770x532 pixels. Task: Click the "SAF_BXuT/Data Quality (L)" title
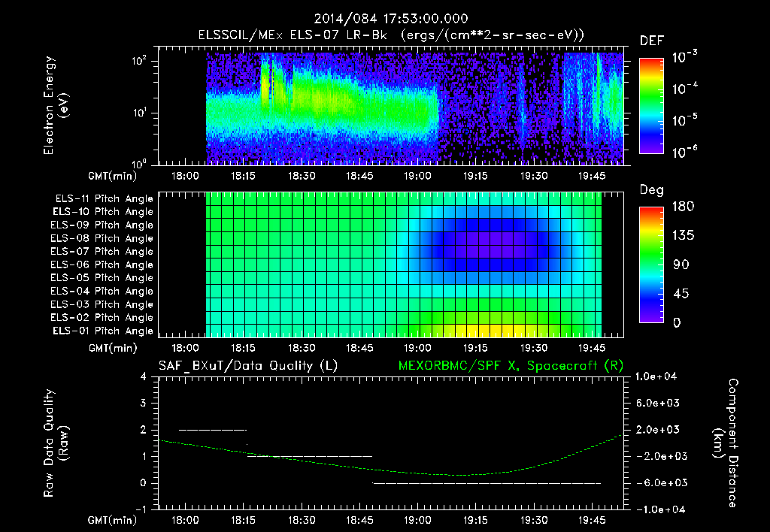pyautogui.click(x=248, y=366)
